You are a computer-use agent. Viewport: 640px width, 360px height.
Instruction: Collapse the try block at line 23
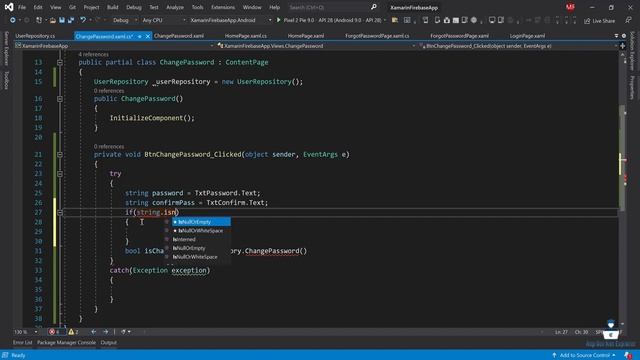60,174
